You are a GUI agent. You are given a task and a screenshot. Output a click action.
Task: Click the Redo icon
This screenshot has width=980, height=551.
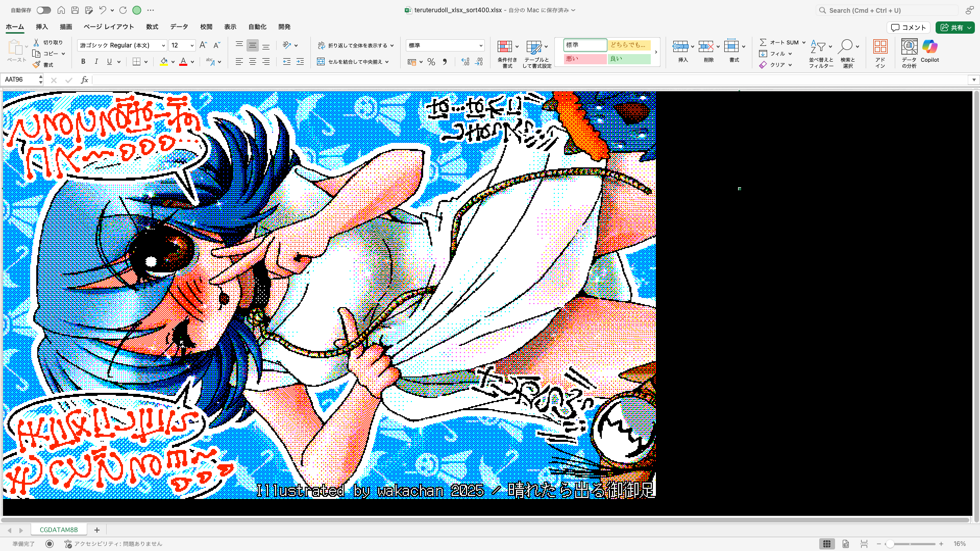click(x=123, y=10)
